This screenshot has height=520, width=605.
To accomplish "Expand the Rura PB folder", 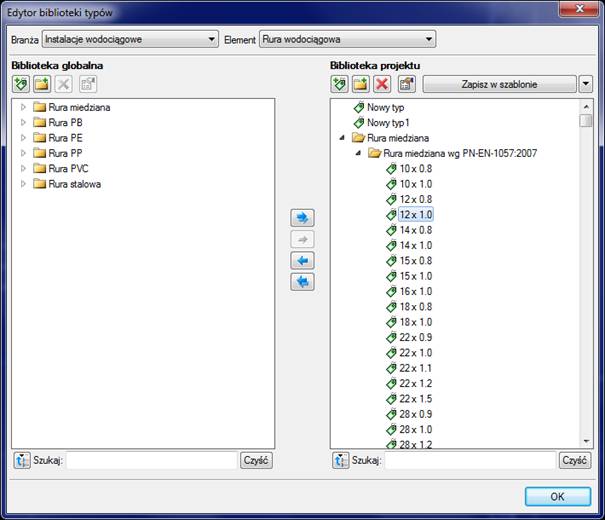I will coord(24,122).
